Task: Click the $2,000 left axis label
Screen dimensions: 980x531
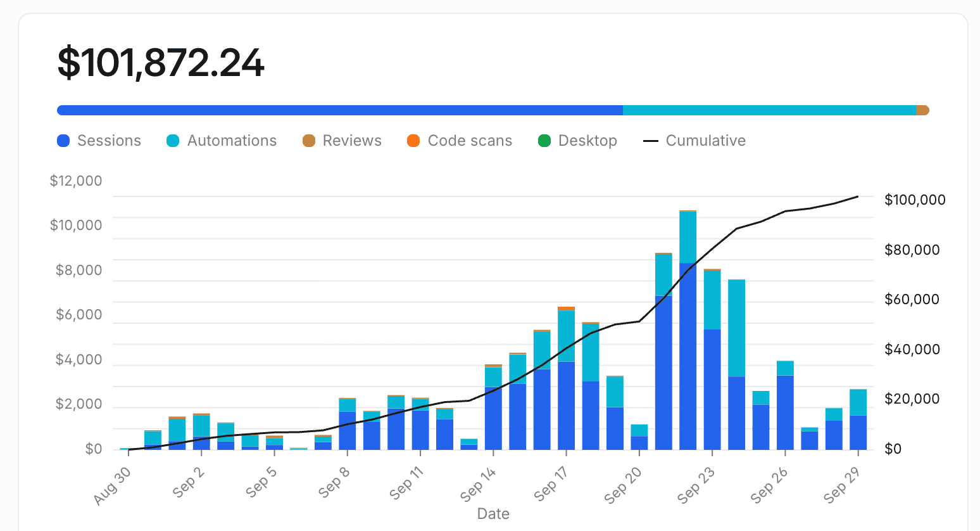Action: point(79,404)
